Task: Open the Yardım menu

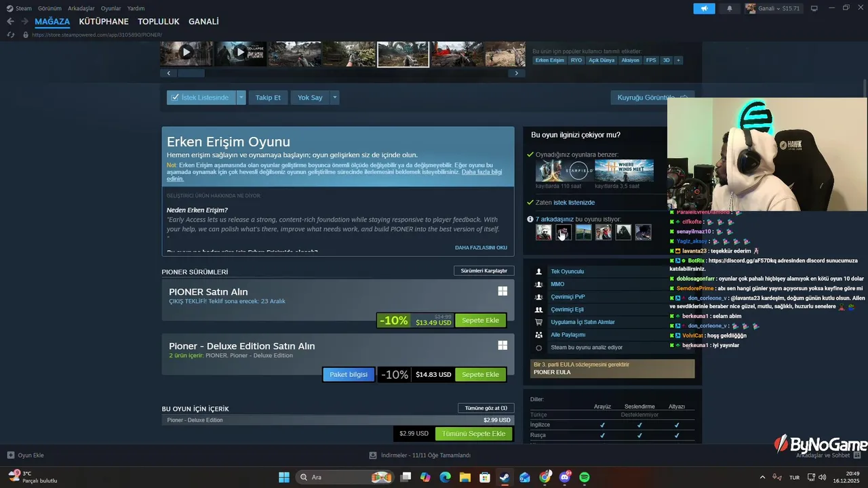Action: click(136, 8)
